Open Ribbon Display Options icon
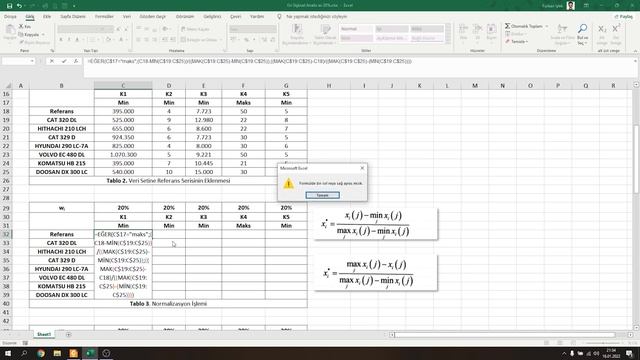Screen dimensions: 640x360 tap(586, 6)
